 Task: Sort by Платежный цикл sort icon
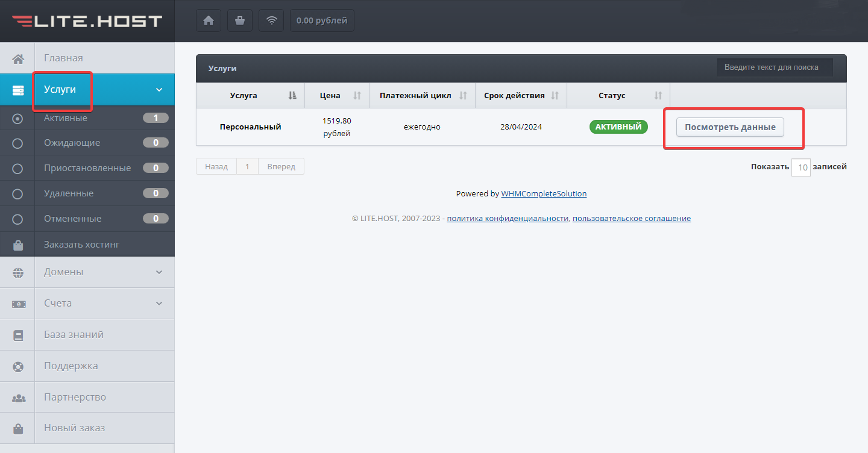click(463, 95)
